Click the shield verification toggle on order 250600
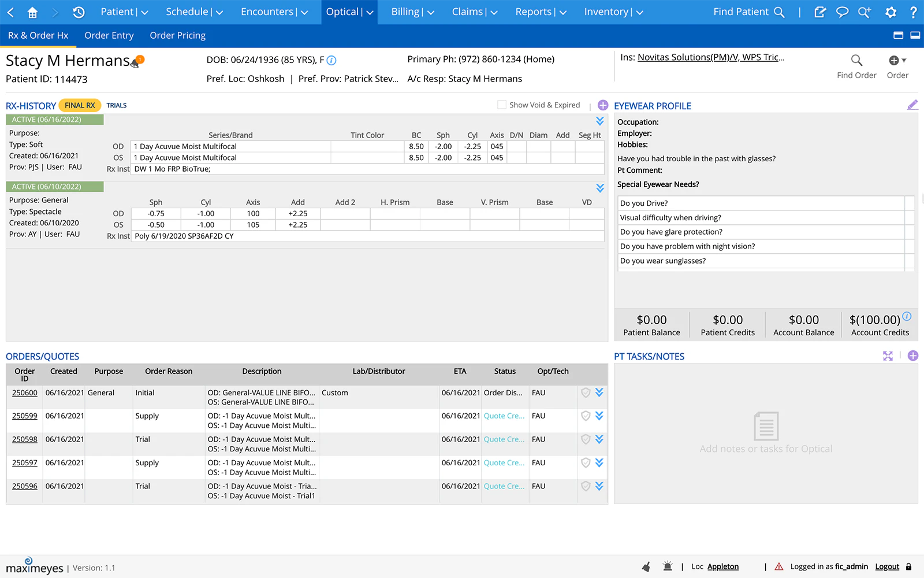Screen dimensions: 924x578 [x=585, y=392]
